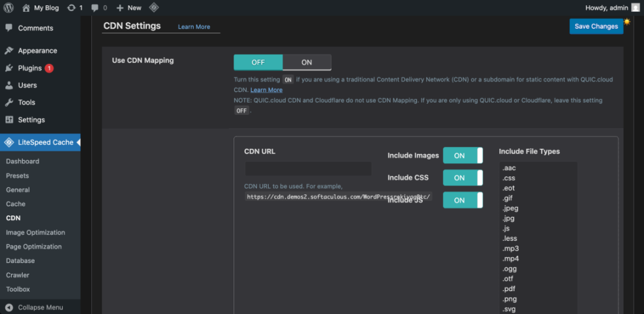Open LiteSpeed diamond icon in admin bar

pos(153,7)
